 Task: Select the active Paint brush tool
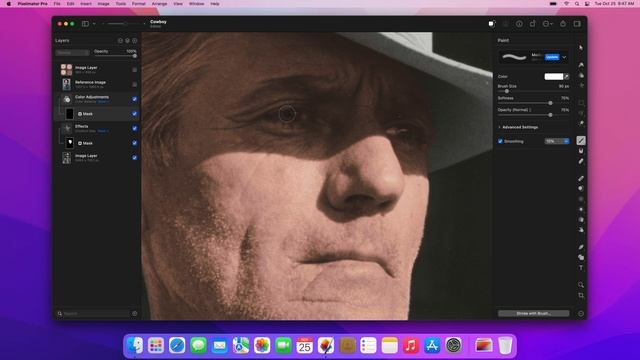pyautogui.click(x=581, y=140)
